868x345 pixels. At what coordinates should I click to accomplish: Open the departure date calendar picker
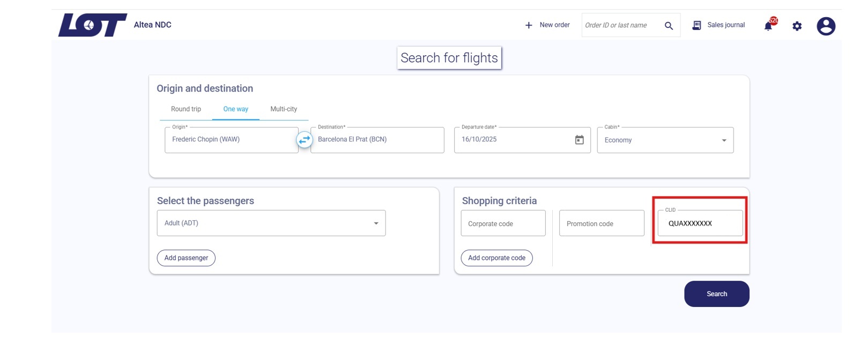click(x=579, y=140)
